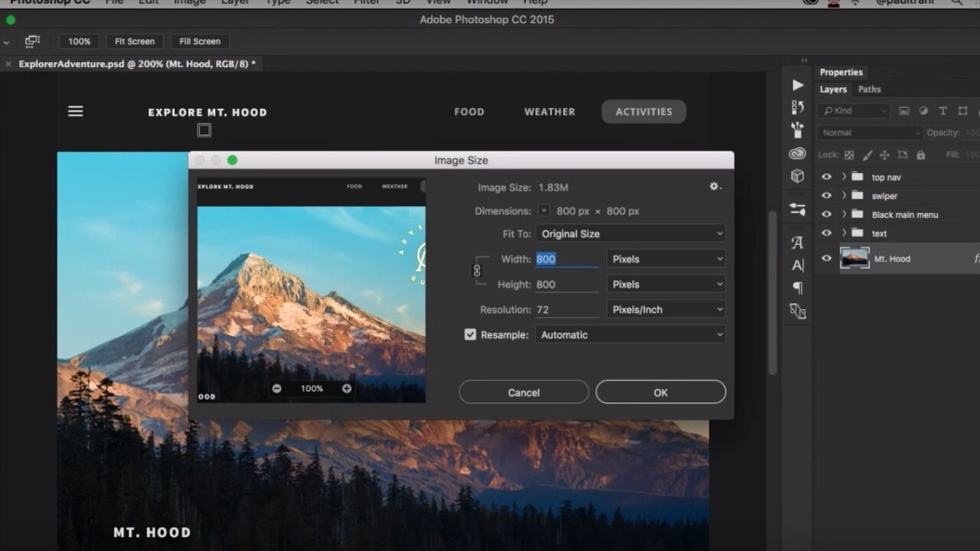Hide the Mt. Hood layer
The width and height of the screenshot is (980, 551).
coord(826,259)
